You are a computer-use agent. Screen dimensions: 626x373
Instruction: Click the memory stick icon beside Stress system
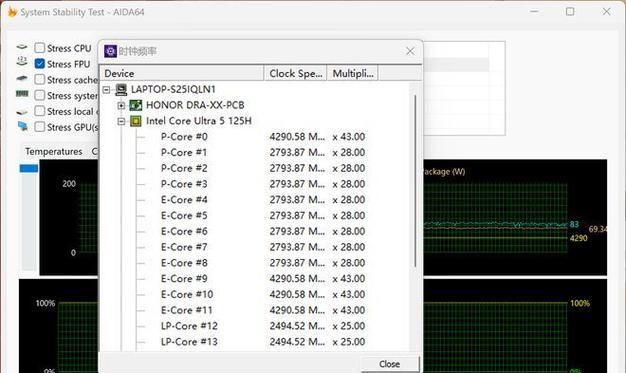pyautogui.click(x=22, y=94)
